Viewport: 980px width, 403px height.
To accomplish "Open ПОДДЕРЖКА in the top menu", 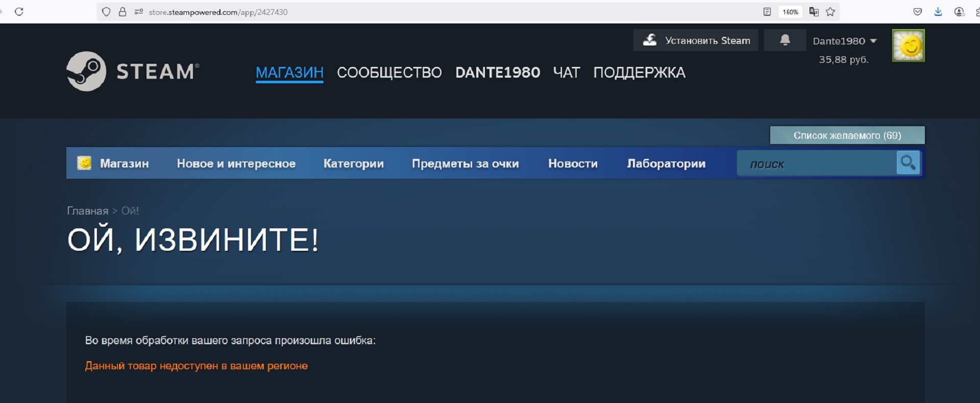I will (639, 73).
